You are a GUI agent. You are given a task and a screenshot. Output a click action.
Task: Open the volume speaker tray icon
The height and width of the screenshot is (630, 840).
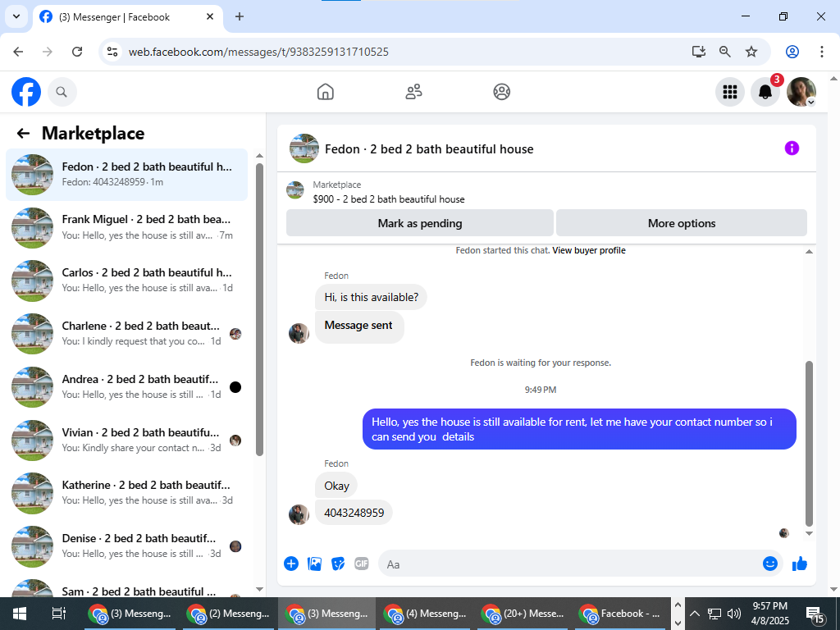click(x=734, y=614)
